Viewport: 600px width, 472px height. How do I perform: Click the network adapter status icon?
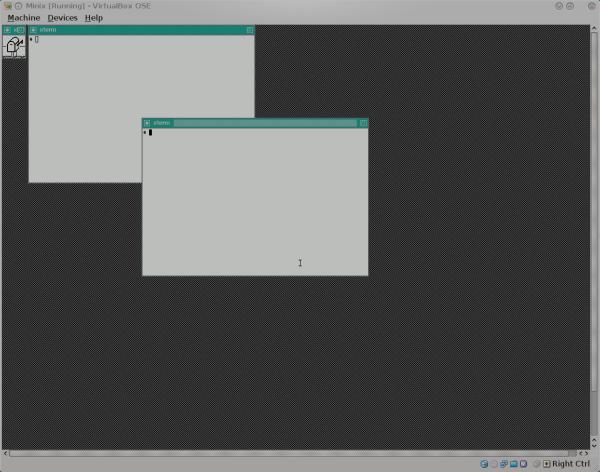(x=505, y=464)
